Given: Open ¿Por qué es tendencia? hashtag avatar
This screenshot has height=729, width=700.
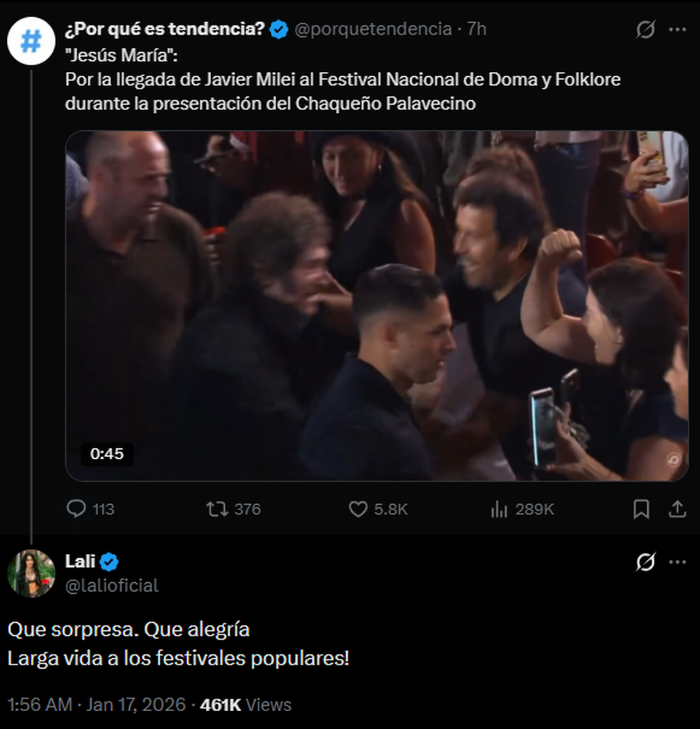Looking at the screenshot, I should (x=31, y=41).
